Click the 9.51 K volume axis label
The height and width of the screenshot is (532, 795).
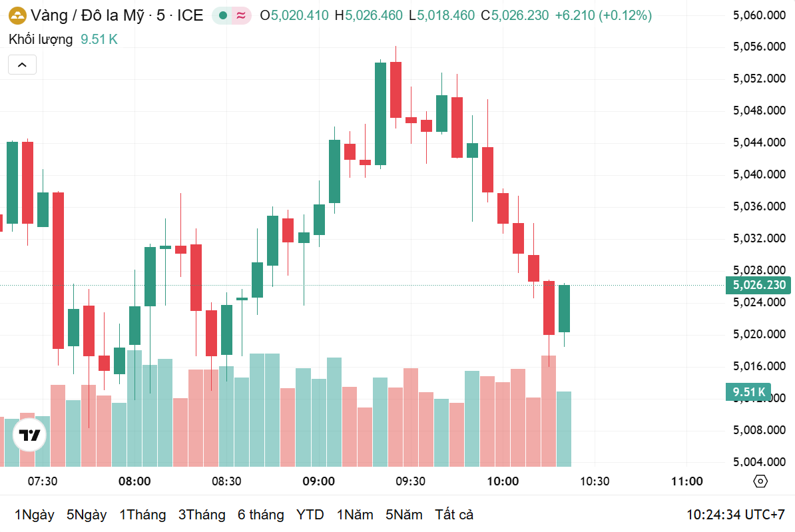pos(749,392)
